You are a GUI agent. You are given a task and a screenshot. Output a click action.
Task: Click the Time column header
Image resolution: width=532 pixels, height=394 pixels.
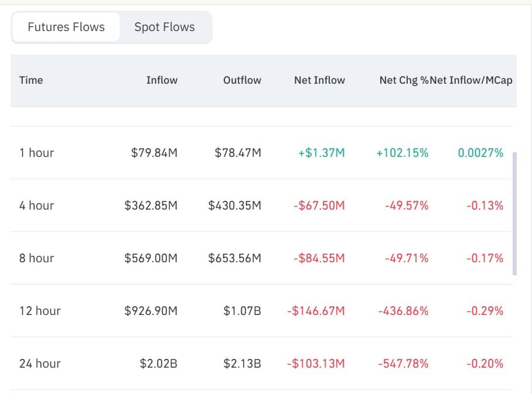31,80
